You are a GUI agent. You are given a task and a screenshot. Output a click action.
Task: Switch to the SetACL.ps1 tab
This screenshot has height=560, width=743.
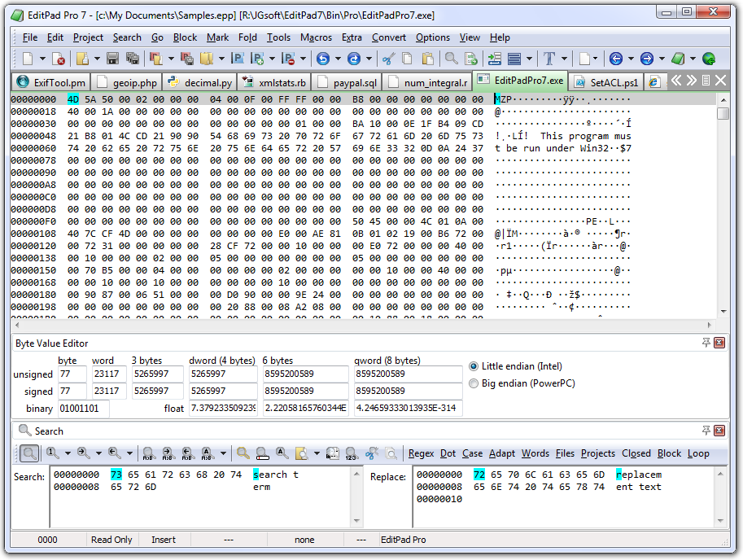606,82
